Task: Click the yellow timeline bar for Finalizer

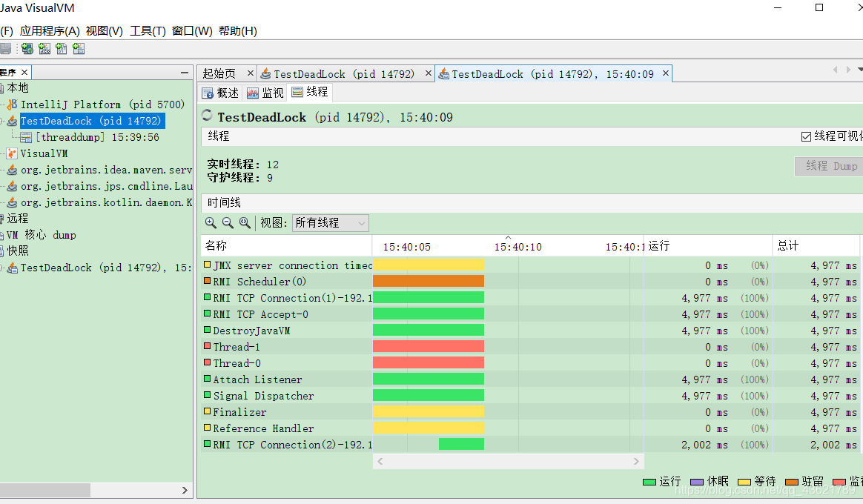Action: click(429, 411)
